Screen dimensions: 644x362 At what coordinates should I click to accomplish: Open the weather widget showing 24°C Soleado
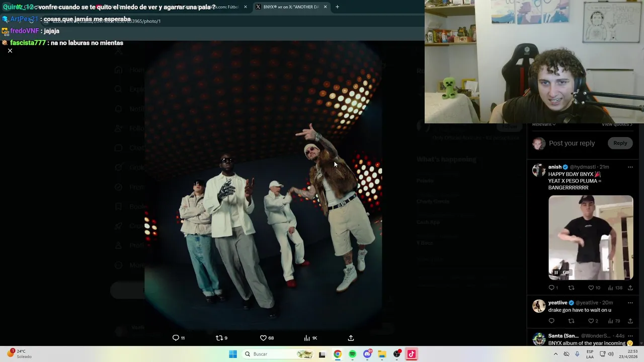pos(19,354)
